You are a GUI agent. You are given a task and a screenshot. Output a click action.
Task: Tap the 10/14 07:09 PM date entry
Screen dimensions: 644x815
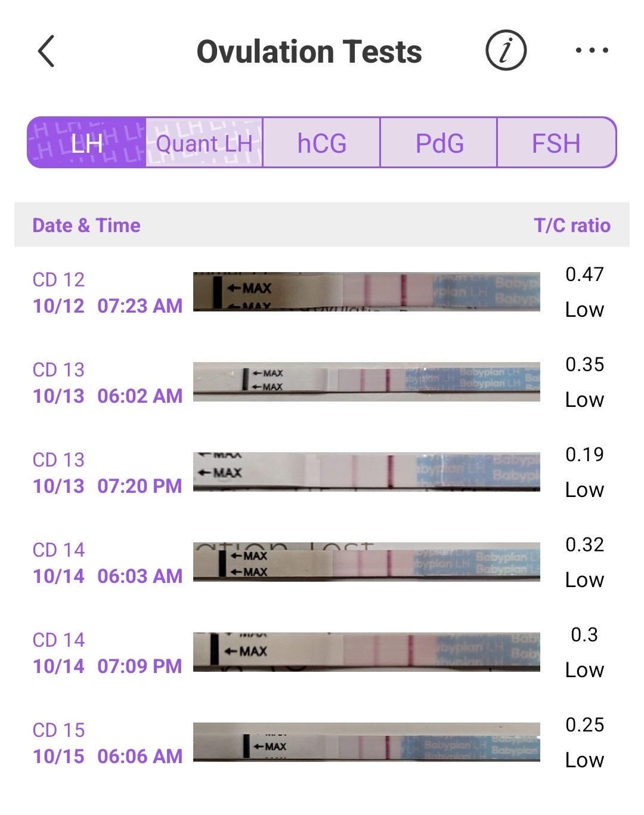(x=107, y=653)
